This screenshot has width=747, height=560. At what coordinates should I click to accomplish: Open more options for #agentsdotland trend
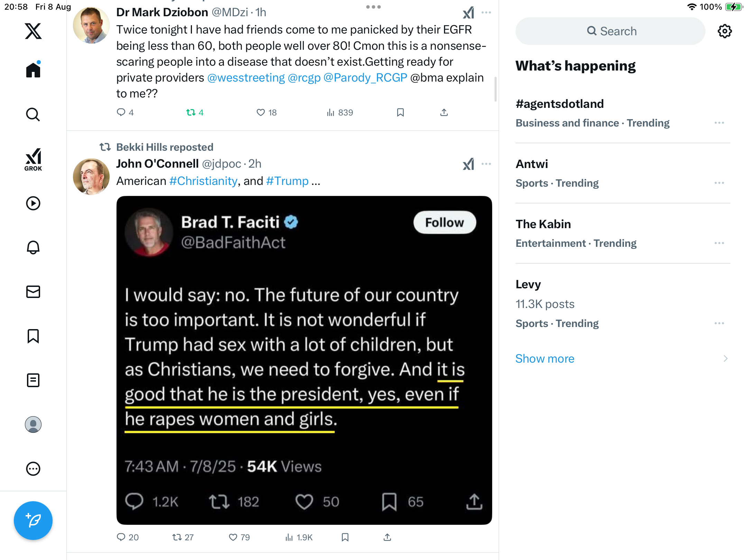tap(719, 123)
